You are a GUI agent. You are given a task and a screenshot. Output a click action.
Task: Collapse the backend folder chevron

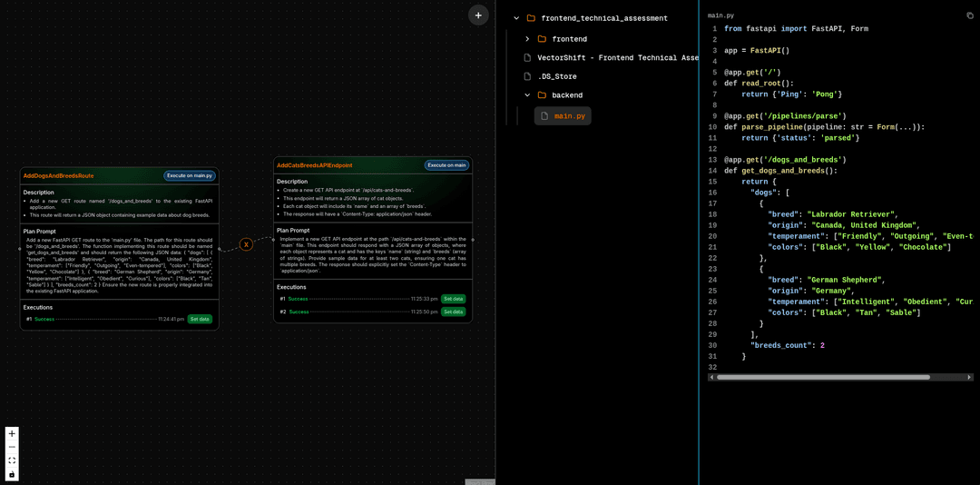coord(527,95)
